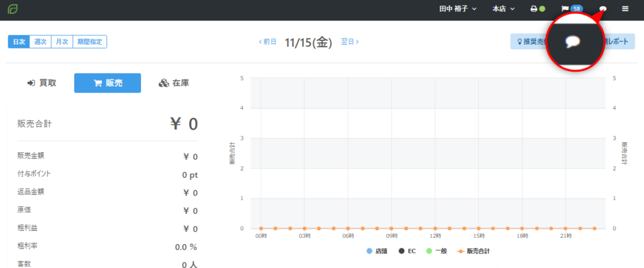Go to next day via 翌日
644x268 pixels.
tap(350, 42)
